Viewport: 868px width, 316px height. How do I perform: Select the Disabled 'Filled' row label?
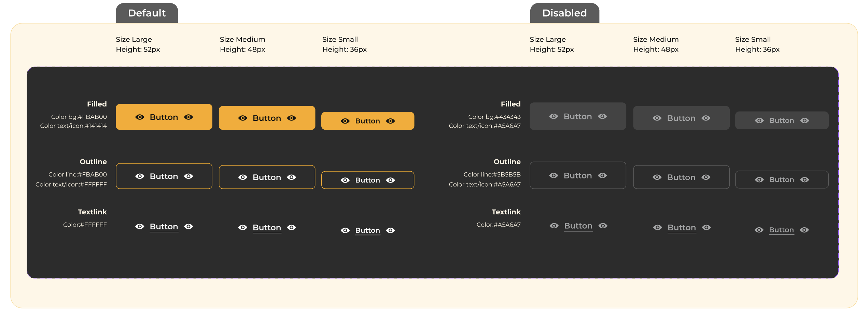point(510,104)
